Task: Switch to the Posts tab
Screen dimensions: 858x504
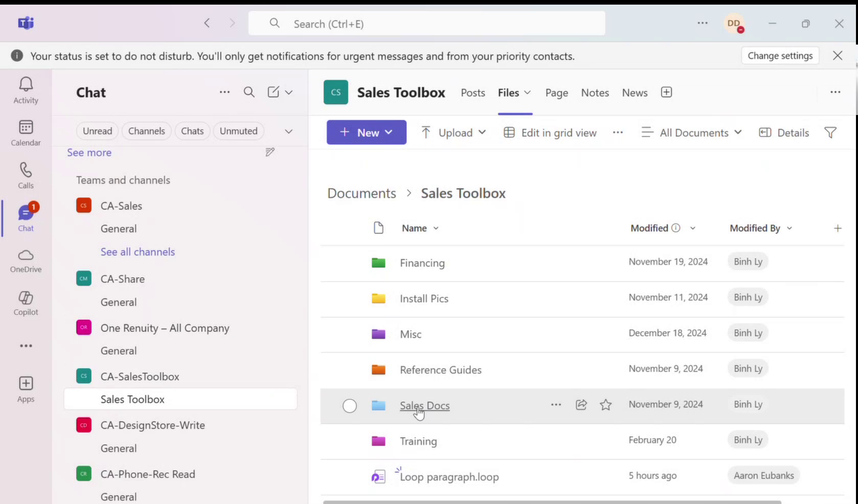Action: coord(472,93)
